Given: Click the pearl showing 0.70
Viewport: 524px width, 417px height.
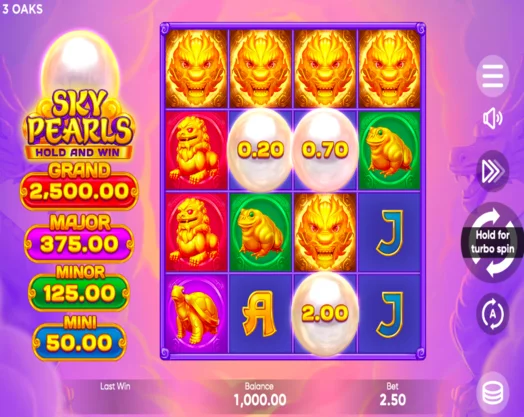Looking at the screenshot, I should pos(325,150).
